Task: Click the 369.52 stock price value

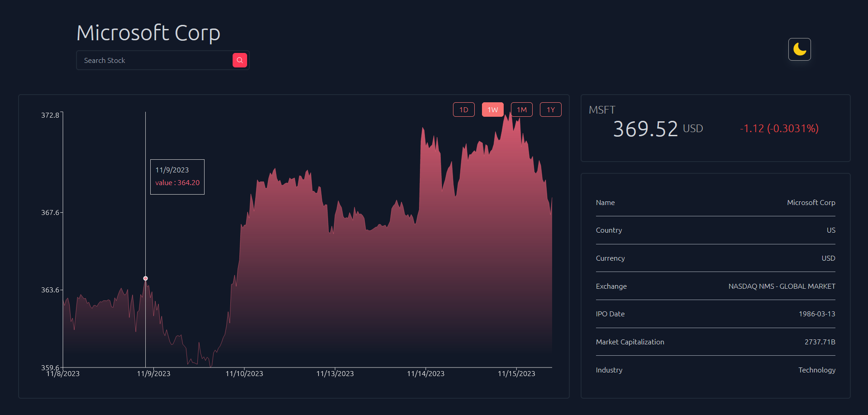Action: pos(645,129)
